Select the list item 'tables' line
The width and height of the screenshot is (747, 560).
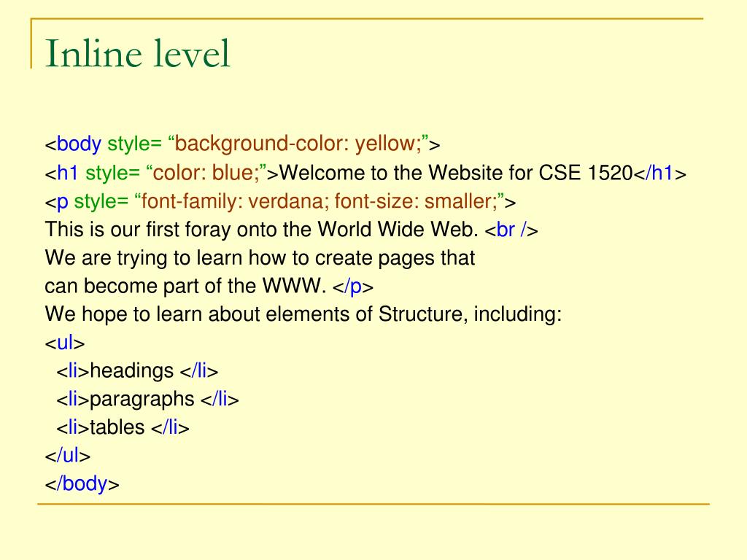tap(123, 427)
